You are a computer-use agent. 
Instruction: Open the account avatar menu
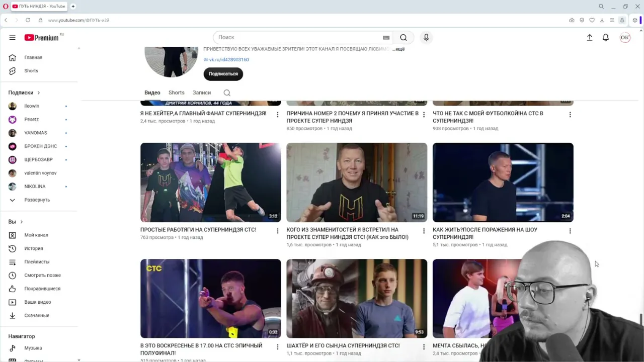pos(625,37)
